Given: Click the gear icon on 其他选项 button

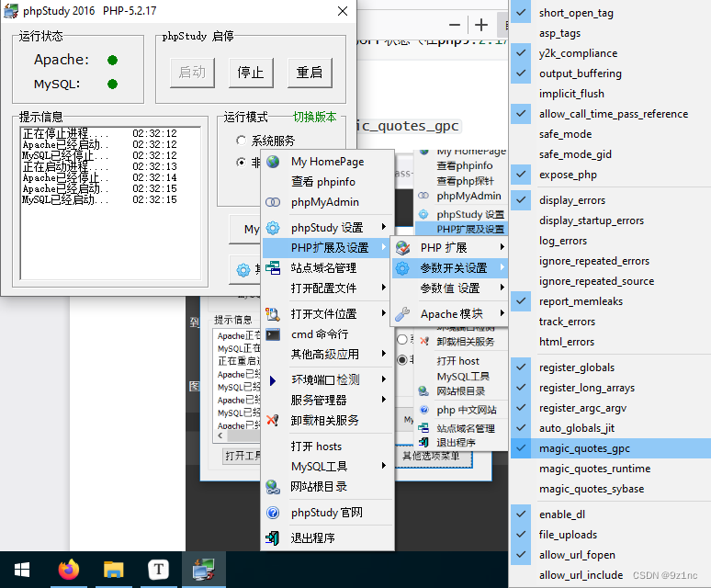Looking at the screenshot, I should tap(243, 270).
